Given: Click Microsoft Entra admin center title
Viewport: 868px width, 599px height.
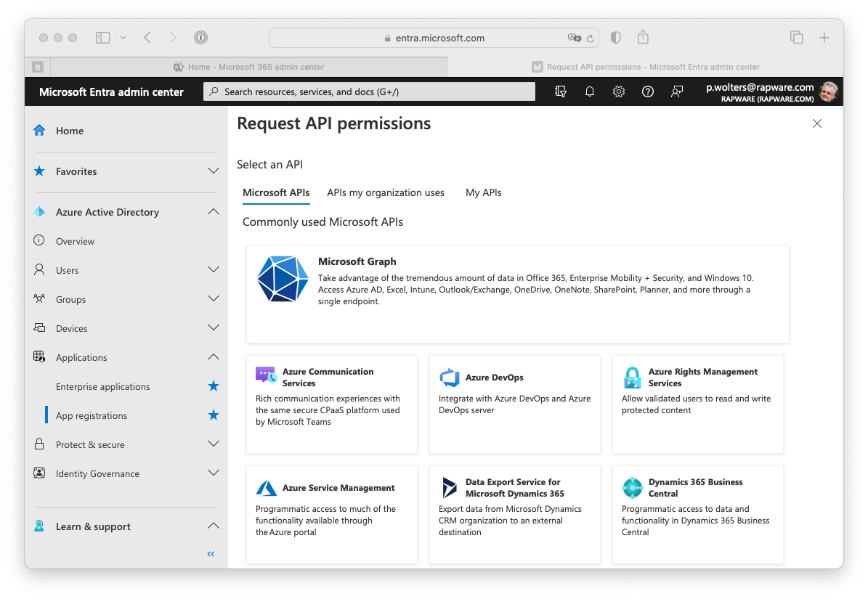Looking at the screenshot, I should click(111, 91).
